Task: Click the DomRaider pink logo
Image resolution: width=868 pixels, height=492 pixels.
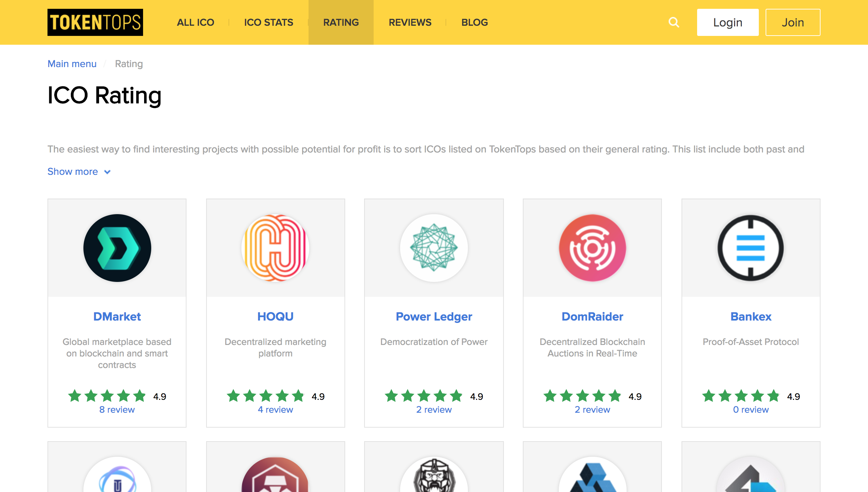Action: point(592,248)
